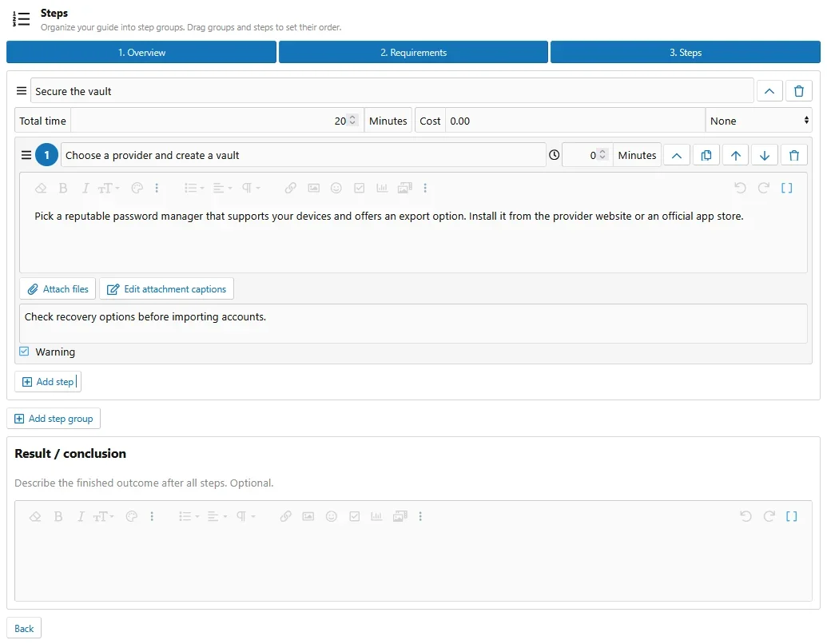827x644 pixels.
Task: Delete the 'Secure the vault' step group
Action: pos(799,91)
